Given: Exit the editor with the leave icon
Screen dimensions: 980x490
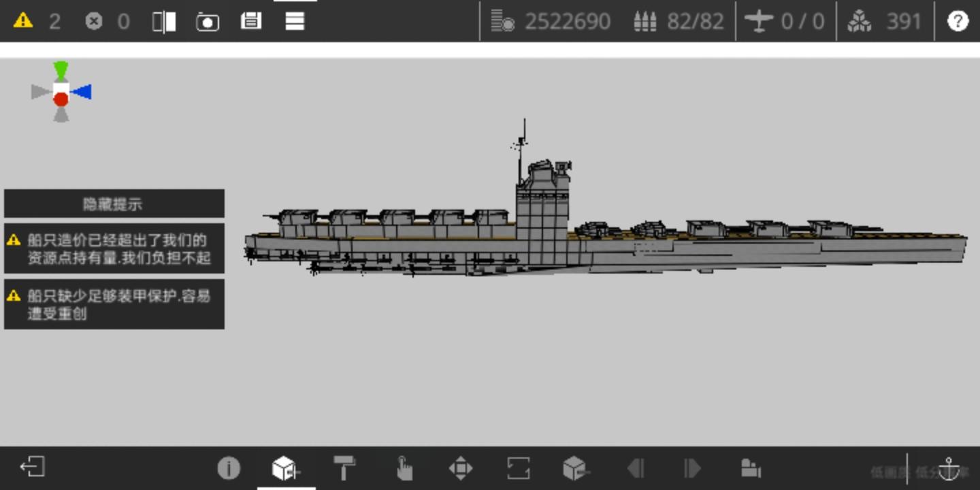Looking at the screenshot, I should tap(32, 467).
